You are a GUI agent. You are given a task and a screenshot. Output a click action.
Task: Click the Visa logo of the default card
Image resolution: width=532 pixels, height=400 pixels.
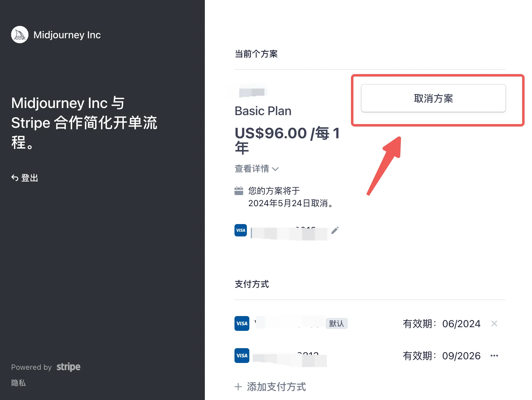pos(242,323)
